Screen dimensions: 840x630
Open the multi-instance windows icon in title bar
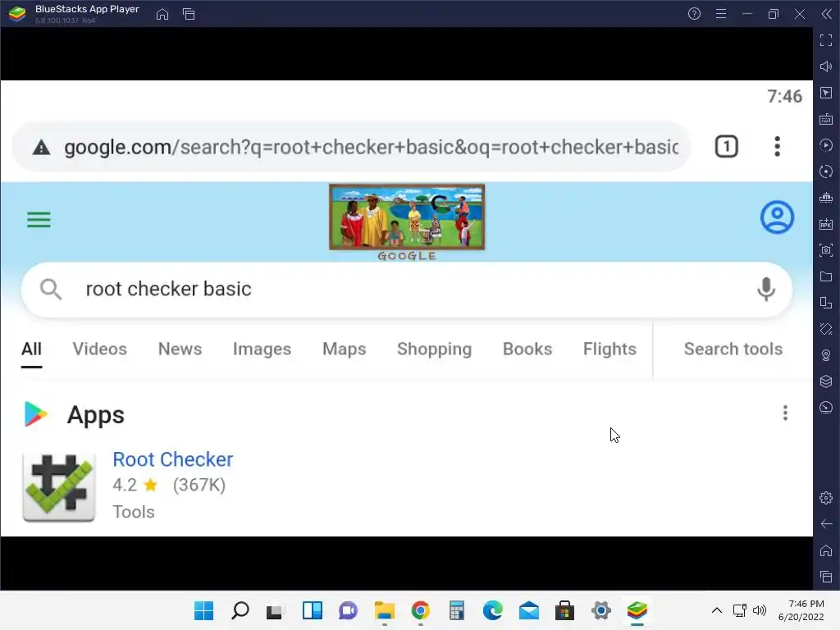(189, 14)
